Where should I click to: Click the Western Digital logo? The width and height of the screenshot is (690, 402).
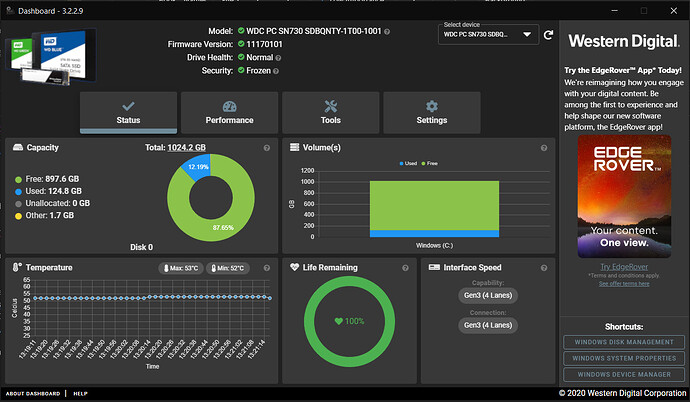coord(624,41)
